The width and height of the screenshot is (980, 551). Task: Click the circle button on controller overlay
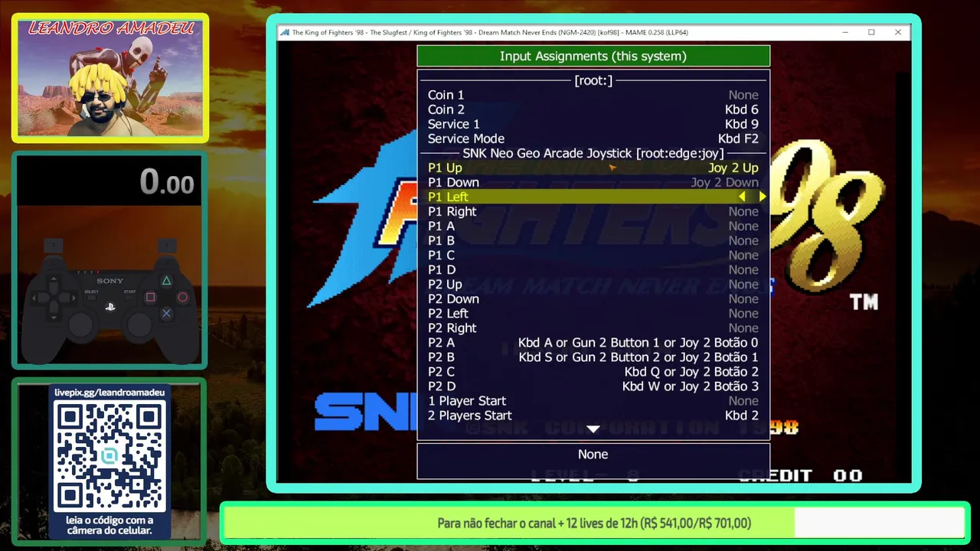coord(182,297)
